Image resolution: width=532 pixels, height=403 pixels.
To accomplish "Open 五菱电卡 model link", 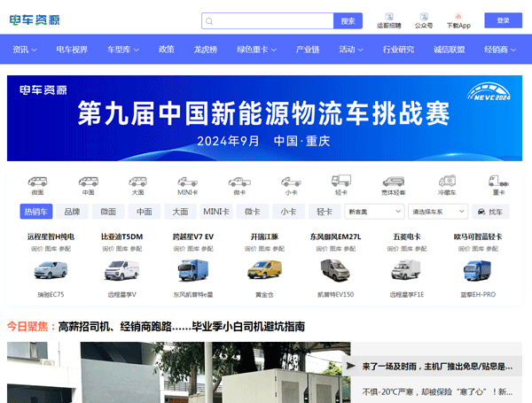I will coord(407,236).
